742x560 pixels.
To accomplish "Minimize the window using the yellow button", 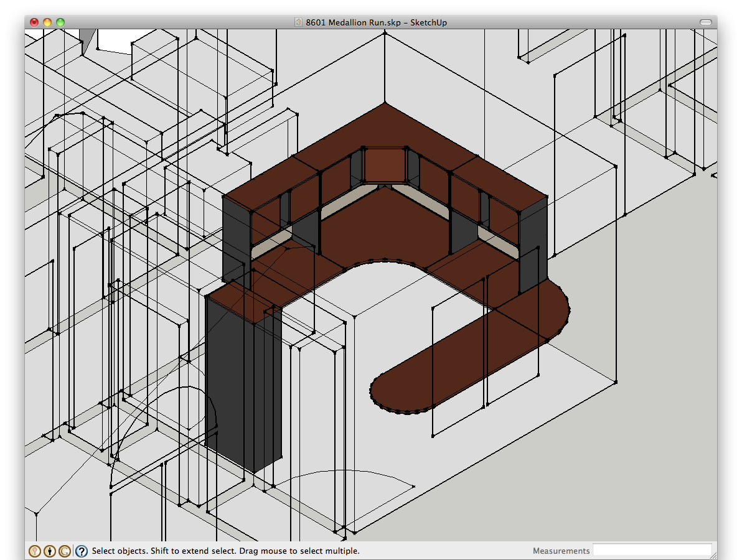I will point(47,22).
